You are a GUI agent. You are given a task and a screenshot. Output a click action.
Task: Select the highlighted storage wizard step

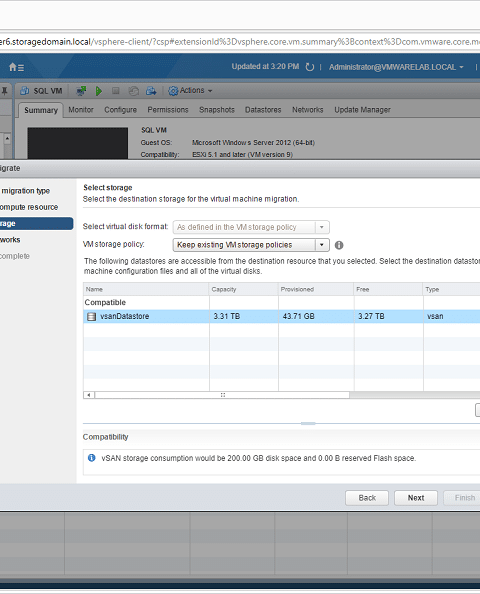(36, 224)
